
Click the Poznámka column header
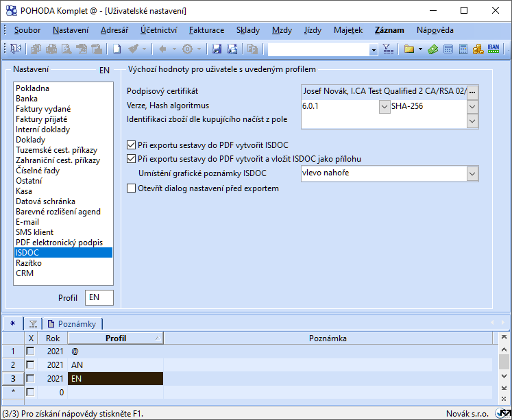tap(328, 338)
